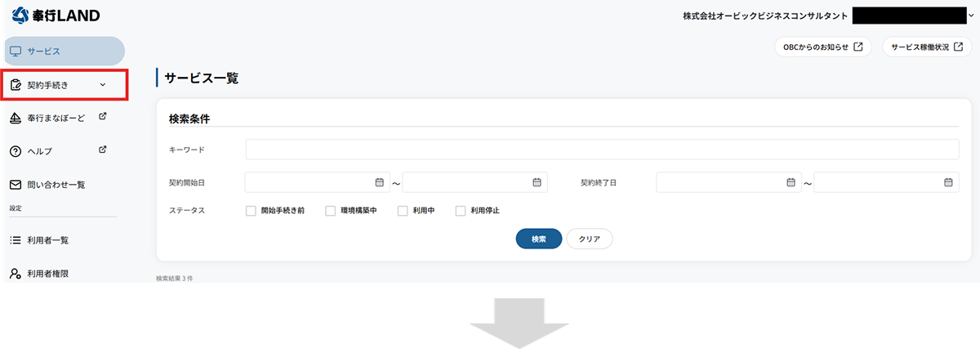Click the 問い合わせ一覧 envelope icon
This screenshot has height=349, width=980.
(x=15, y=185)
